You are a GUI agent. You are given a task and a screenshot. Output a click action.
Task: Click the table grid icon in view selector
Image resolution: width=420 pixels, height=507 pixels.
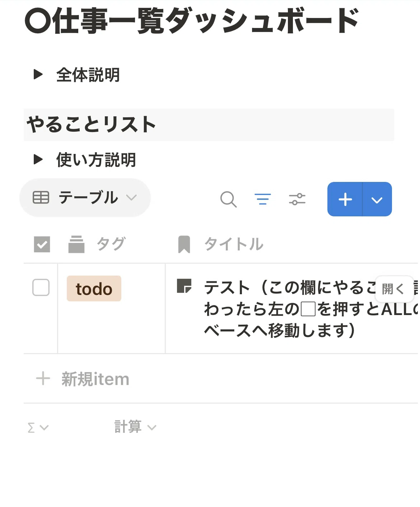[x=41, y=198]
